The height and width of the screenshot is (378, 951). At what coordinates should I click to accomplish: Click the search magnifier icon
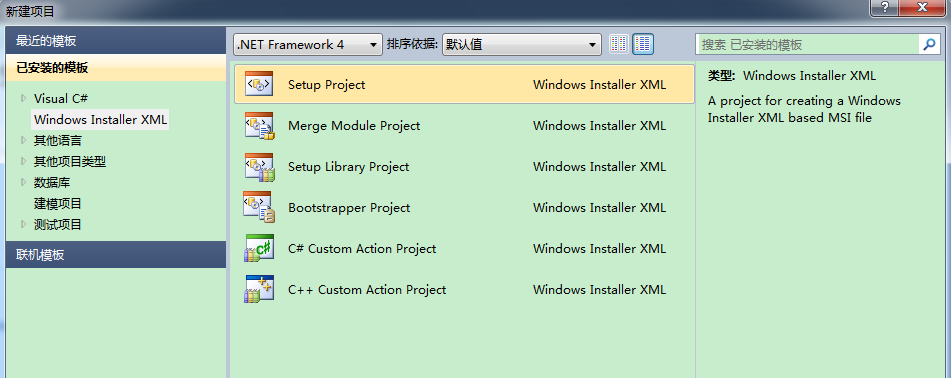929,44
